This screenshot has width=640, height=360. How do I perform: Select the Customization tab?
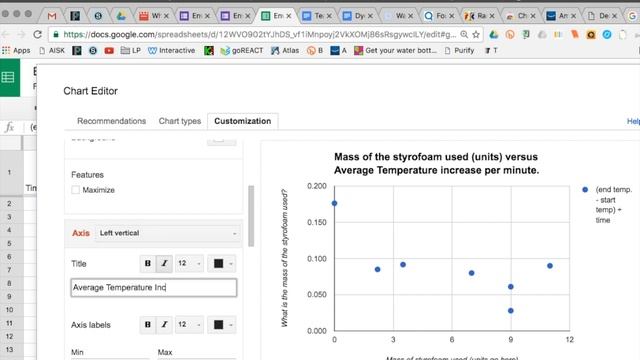[x=242, y=121]
